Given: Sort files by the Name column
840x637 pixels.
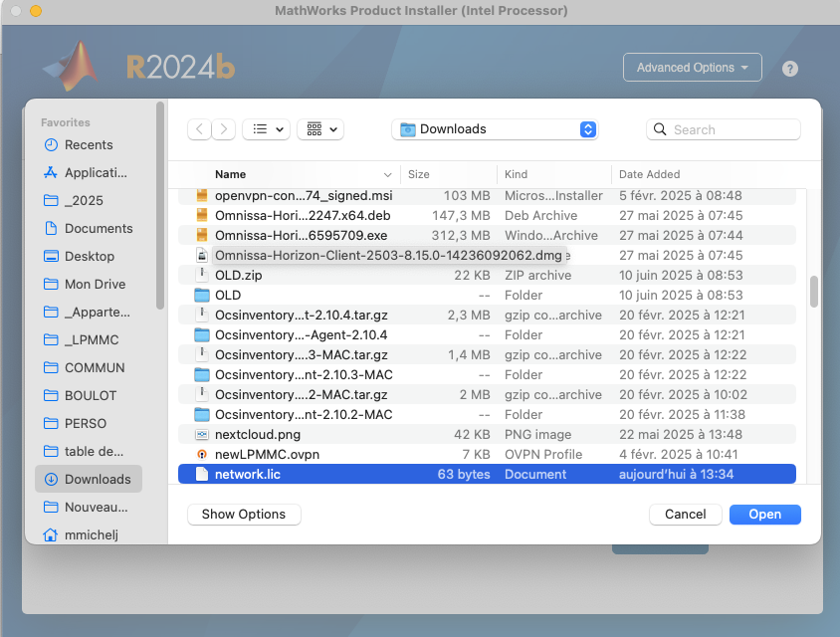Looking at the screenshot, I should point(230,174).
